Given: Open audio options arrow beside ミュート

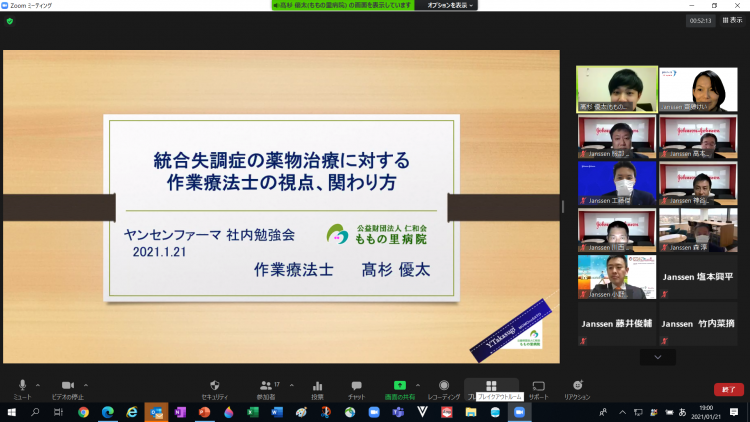Looking at the screenshot, I should (38, 385).
